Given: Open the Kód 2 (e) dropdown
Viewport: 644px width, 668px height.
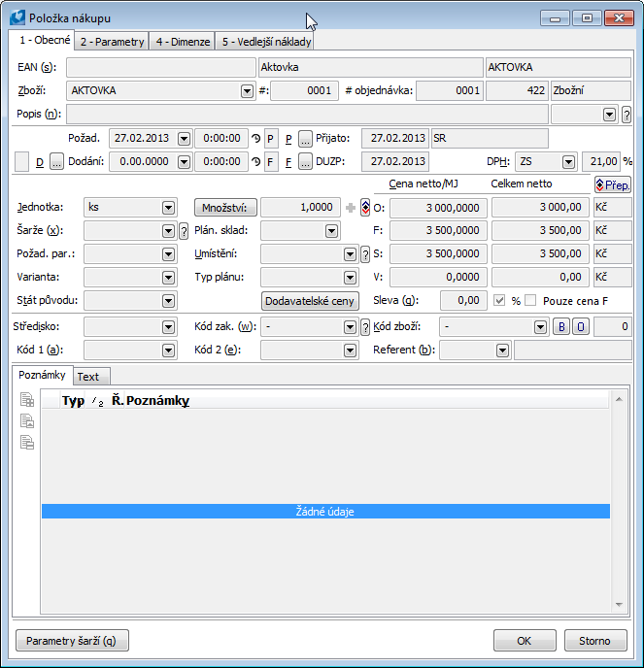Looking at the screenshot, I should [x=350, y=351].
